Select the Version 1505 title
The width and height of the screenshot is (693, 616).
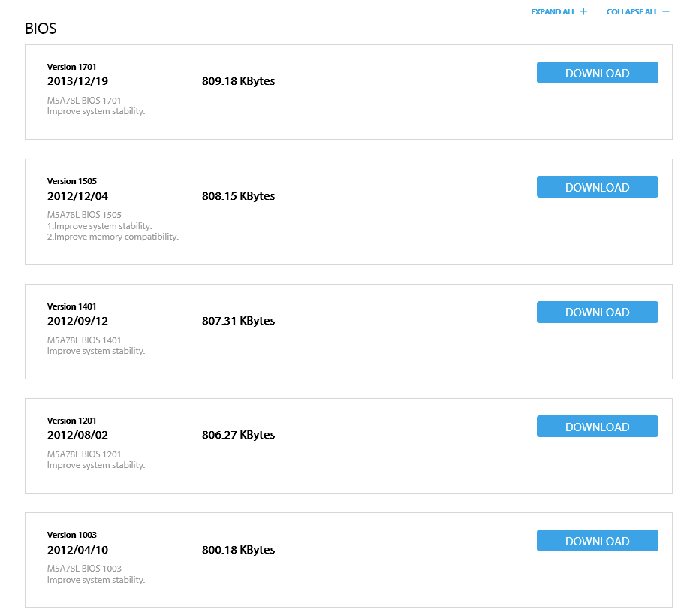click(x=71, y=181)
